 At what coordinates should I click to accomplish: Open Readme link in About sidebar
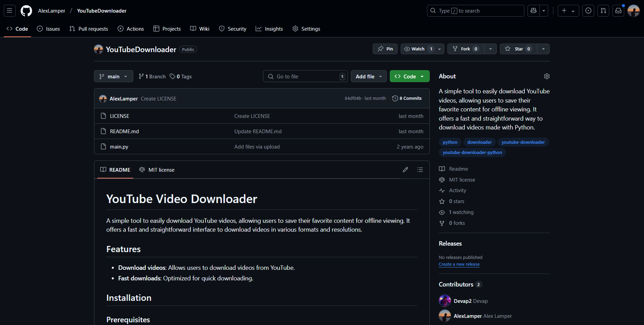click(454, 169)
